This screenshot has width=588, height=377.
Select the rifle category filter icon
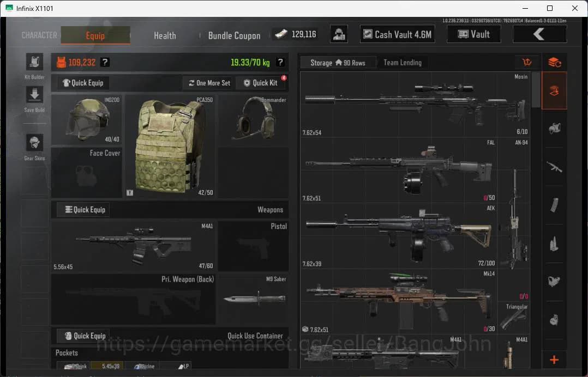click(554, 167)
